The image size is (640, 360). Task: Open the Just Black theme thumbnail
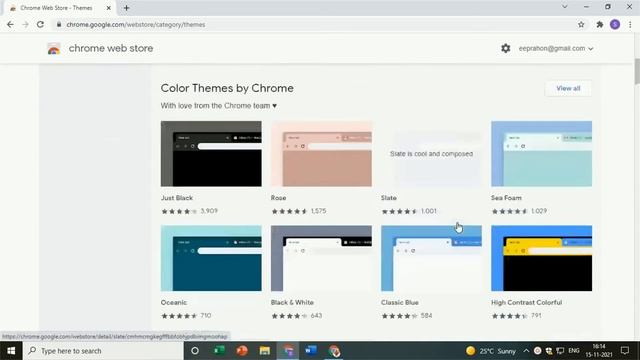point(211,153)
